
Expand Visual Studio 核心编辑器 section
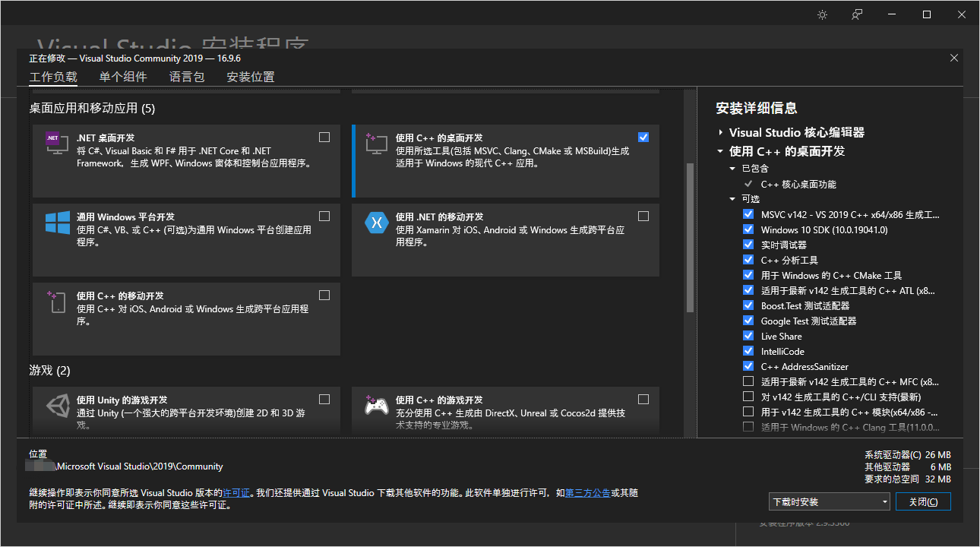[720, 133]
